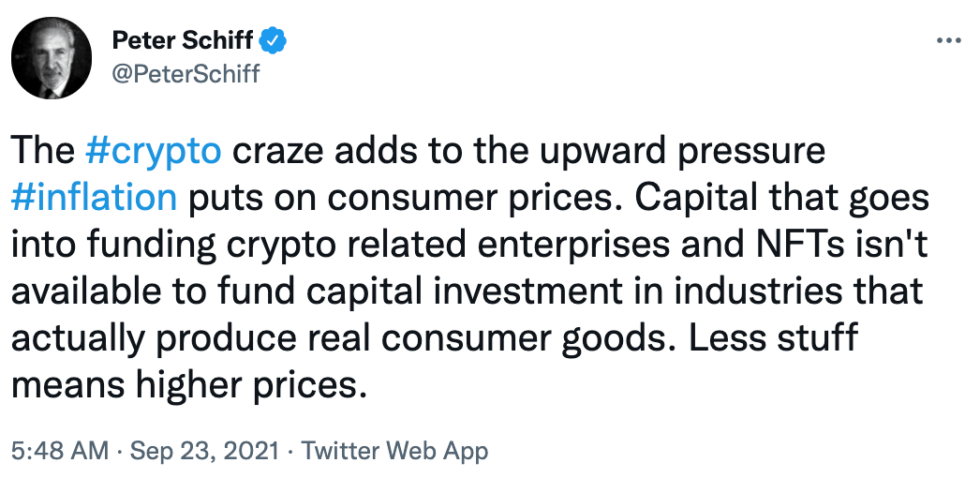Open the Twitter Web App source link
Image resolution: width=980 pixels, height=478 pixels.
[x=394, y=451]
